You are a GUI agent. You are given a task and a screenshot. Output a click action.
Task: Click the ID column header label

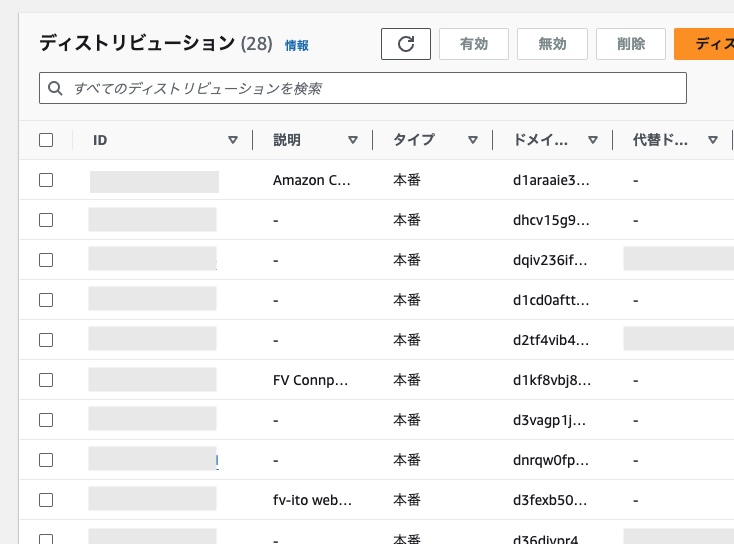point(100,140)
